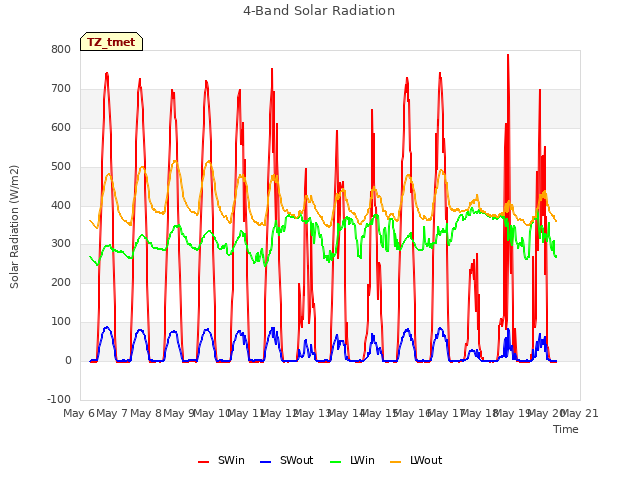Toggle the SWin legend entry

[x=221, y=460]
